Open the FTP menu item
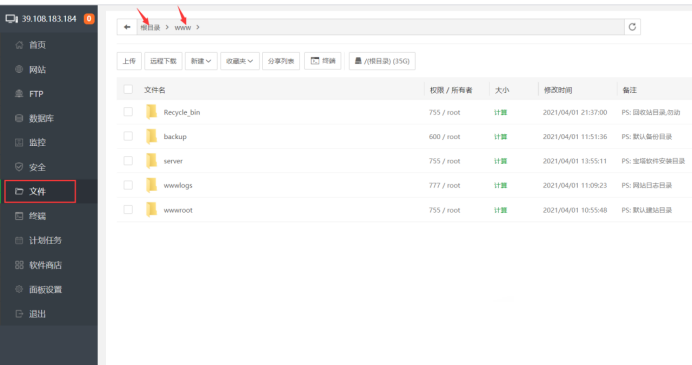692x365 pixels. tap(49, 94)
